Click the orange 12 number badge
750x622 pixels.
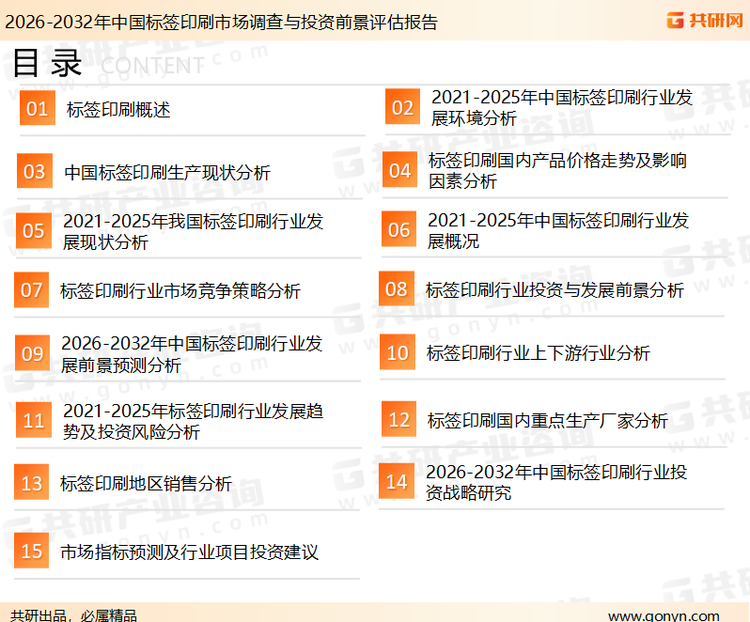(399, 419)
